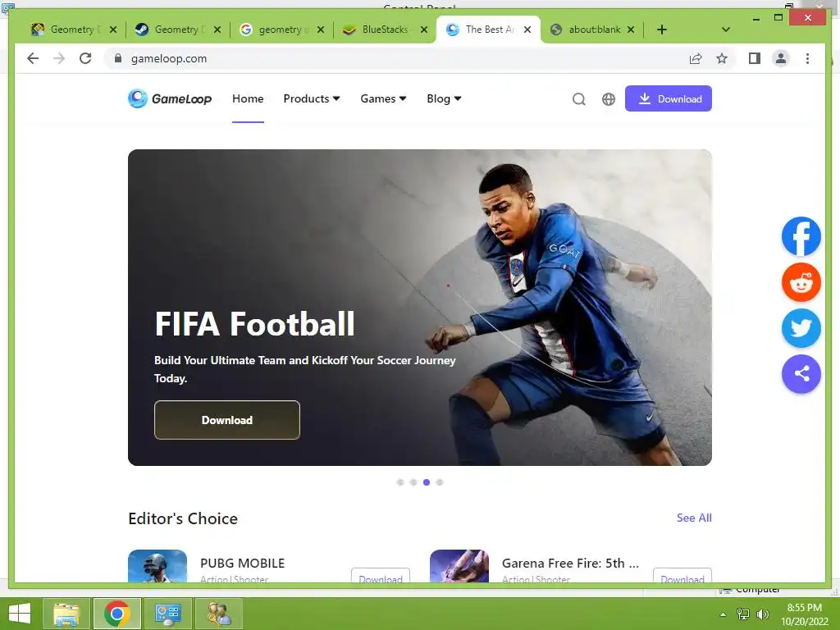Select the first carousel dot
The image size is (840, 630).
coord(400,482)
